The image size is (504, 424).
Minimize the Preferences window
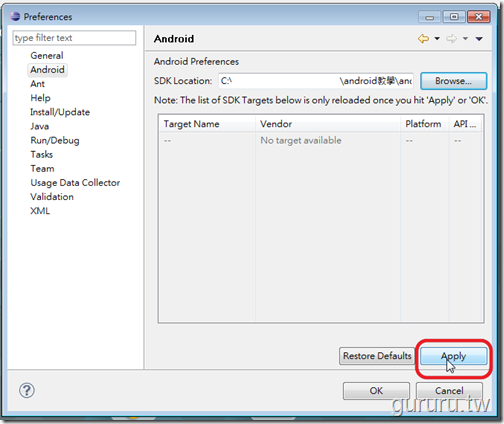tap(430, 17)
